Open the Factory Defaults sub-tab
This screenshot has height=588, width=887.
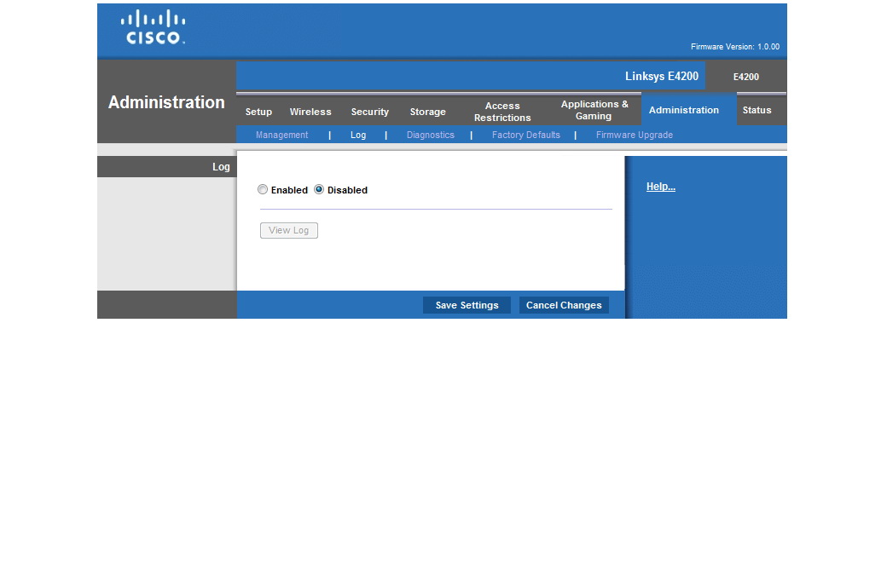[526, 135]
